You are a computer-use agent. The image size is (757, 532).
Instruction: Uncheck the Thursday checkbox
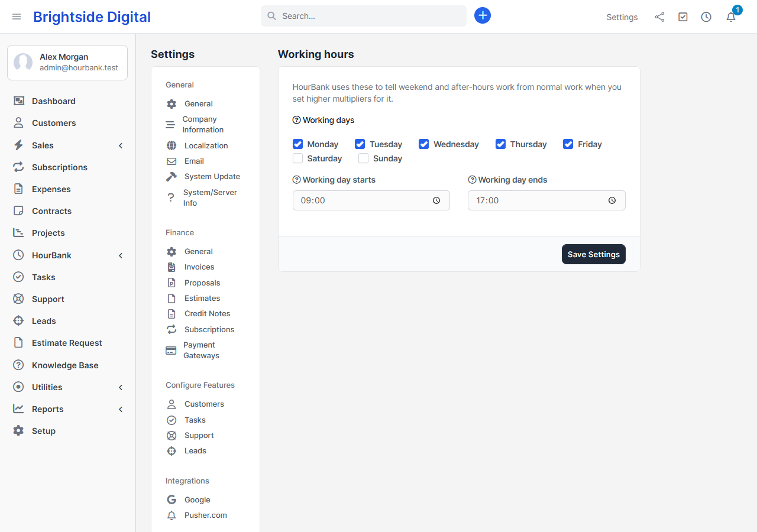[x=501, y=144]
